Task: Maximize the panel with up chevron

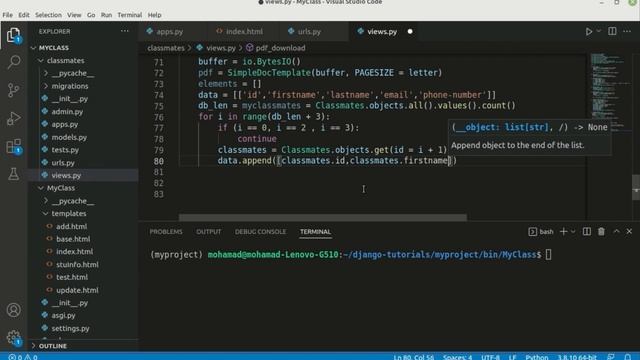Action: pyautogui.click(x=616, y=231)
